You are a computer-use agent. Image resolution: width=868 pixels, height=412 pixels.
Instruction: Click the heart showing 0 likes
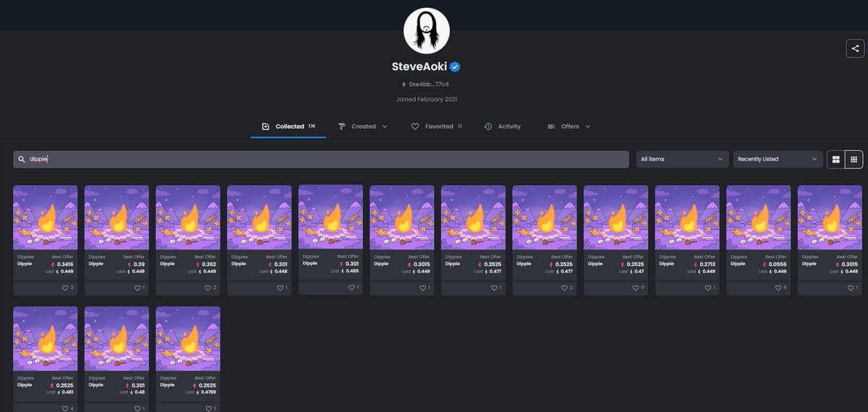[x=637, y=288]
